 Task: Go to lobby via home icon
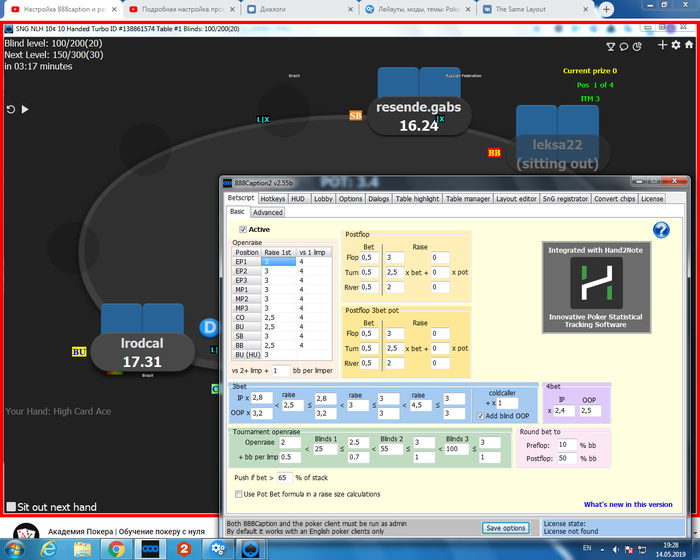(x=689, y=44)
